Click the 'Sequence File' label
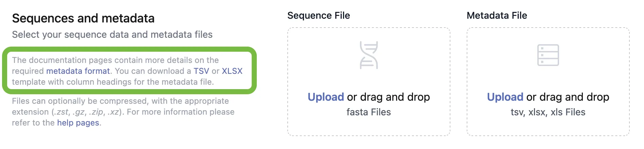The width and height of the screenshot is (644, 149). 318,16
